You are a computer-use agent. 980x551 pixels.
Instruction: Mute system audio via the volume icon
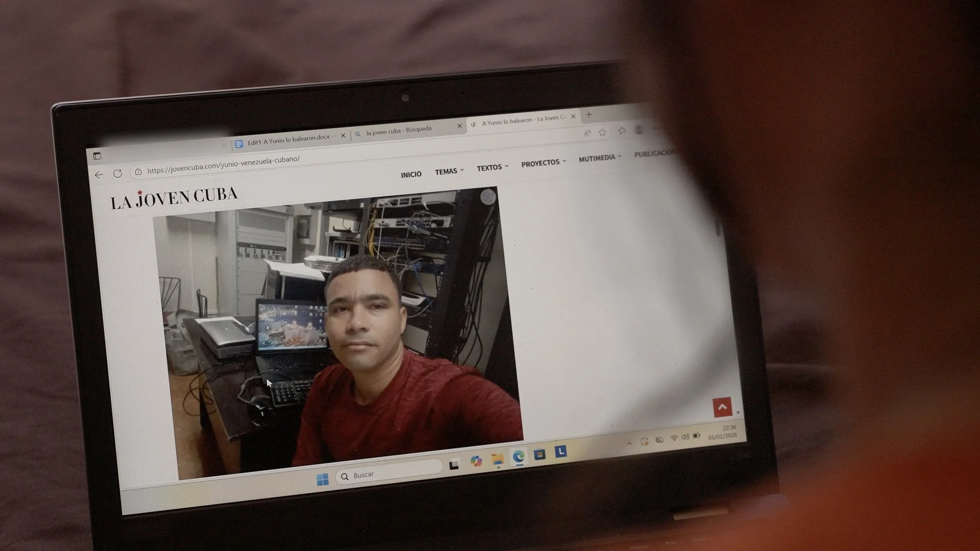685,437
